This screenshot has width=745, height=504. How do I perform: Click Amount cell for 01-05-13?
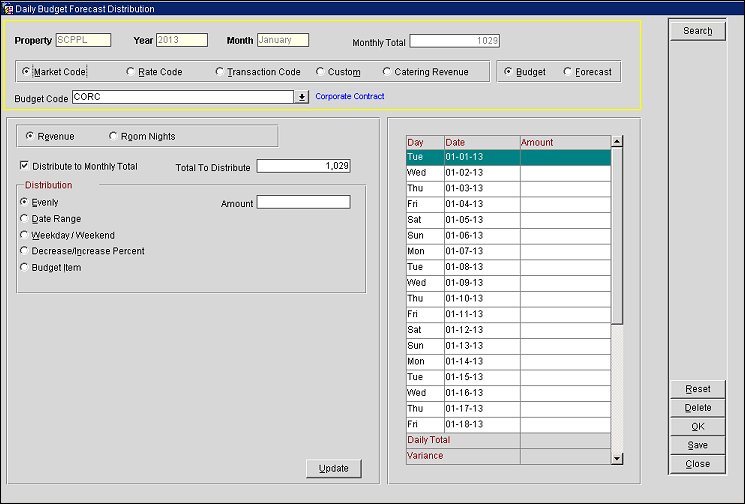tap(564, 219)
